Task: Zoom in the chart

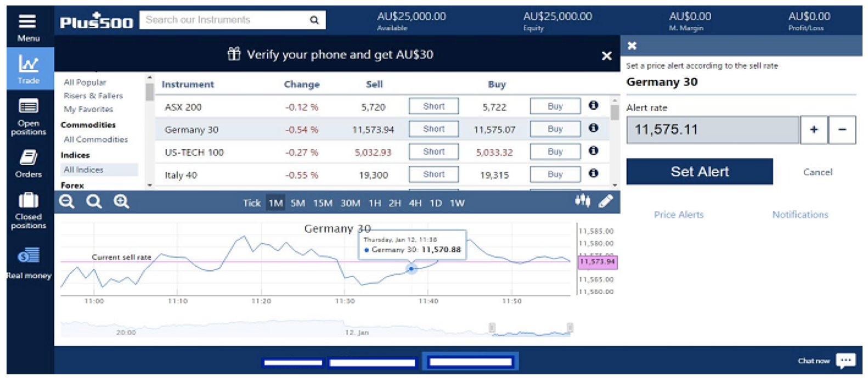Action: click(121, 202)
